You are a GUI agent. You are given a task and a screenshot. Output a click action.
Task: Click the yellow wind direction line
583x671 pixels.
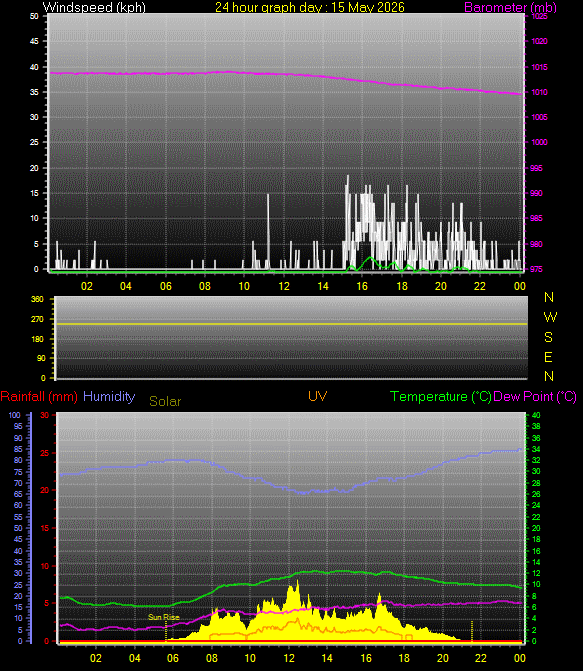coord(291,324)
